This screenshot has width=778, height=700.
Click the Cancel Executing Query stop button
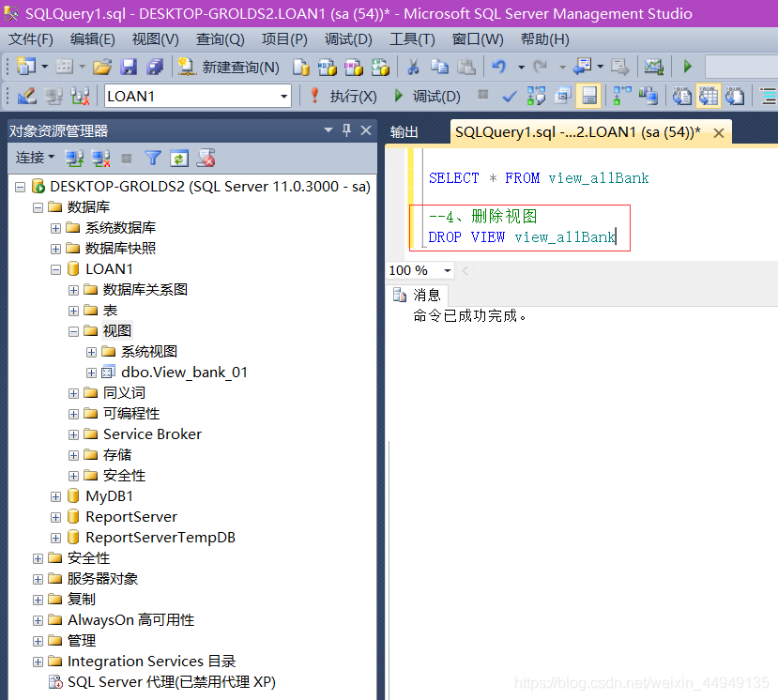point(482,94)
